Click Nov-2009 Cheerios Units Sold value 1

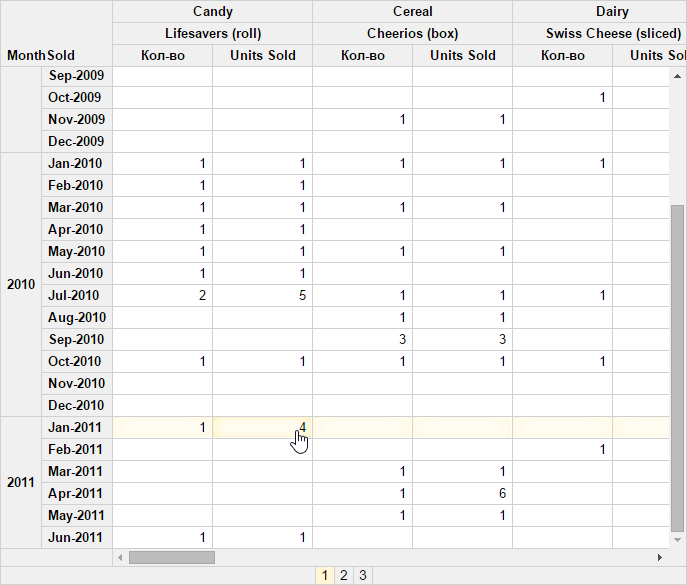click(x=462, y=119)
